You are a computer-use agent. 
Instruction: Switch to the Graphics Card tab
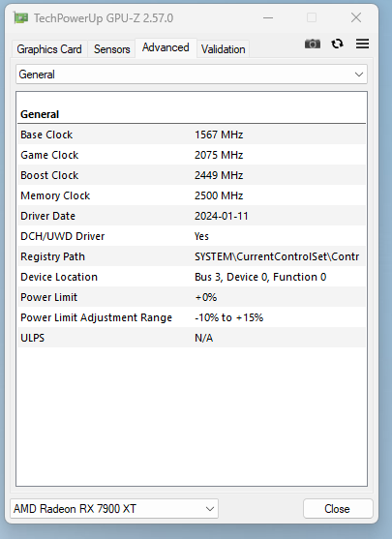coord(49,49)
